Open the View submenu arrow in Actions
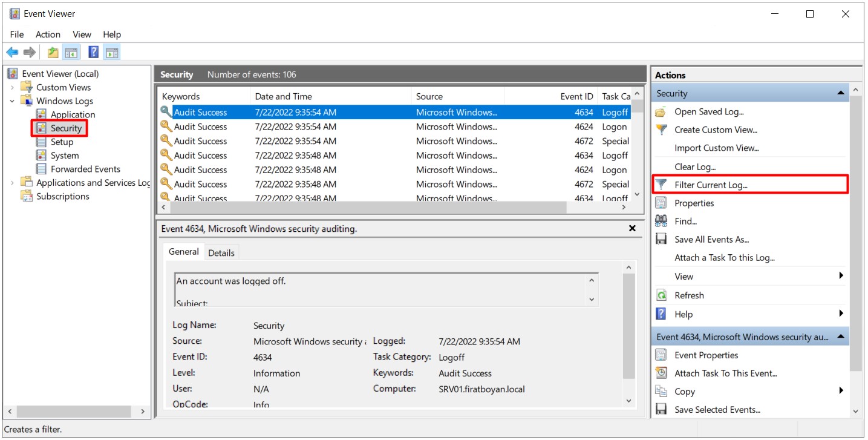Screen dimensions: 868x440 point(841,276)
